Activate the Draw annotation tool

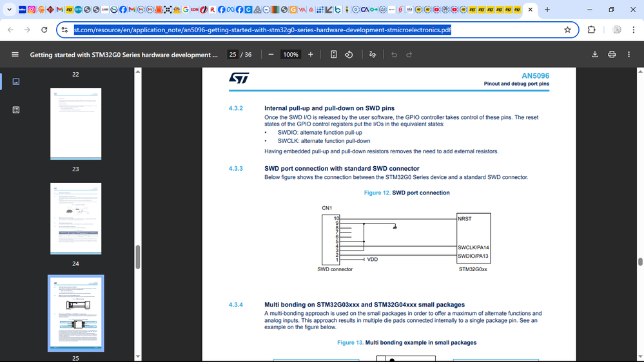click(373, 55)
